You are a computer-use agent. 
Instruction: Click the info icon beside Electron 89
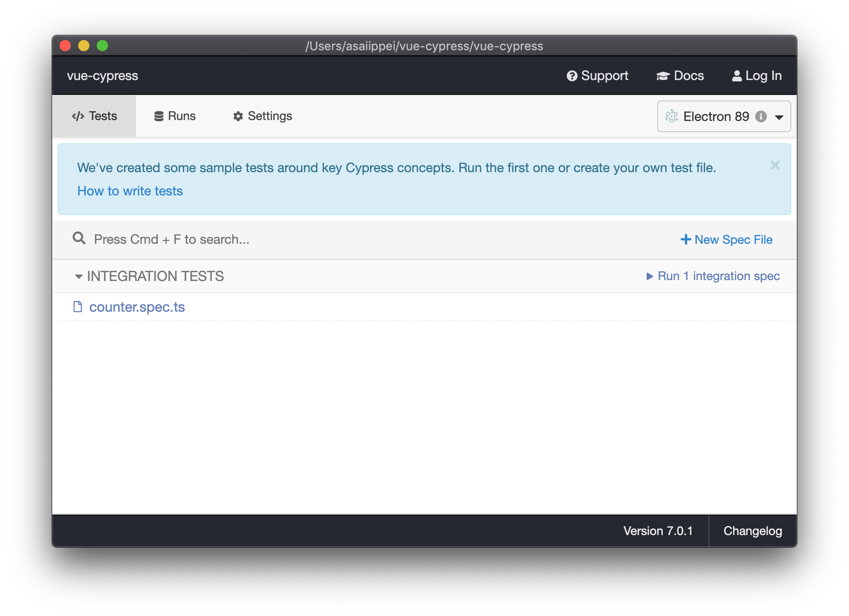point(761,116)
